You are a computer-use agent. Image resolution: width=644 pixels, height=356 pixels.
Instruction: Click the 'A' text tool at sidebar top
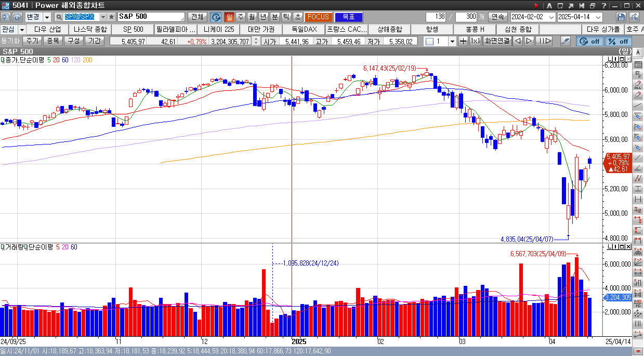click(638, 52)
